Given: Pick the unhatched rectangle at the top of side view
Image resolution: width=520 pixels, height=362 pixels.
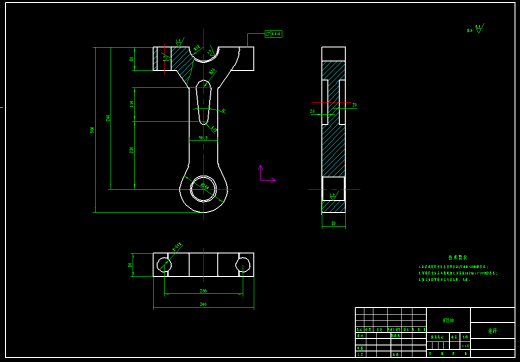Looking at the screenshot, I should [x=333, y=54].
